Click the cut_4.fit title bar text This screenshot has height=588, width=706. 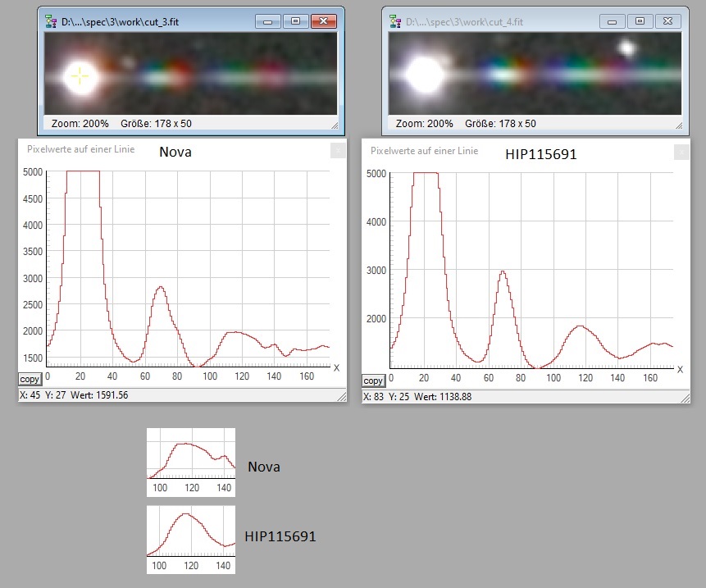pyautogui.click(x=464, y=21)
